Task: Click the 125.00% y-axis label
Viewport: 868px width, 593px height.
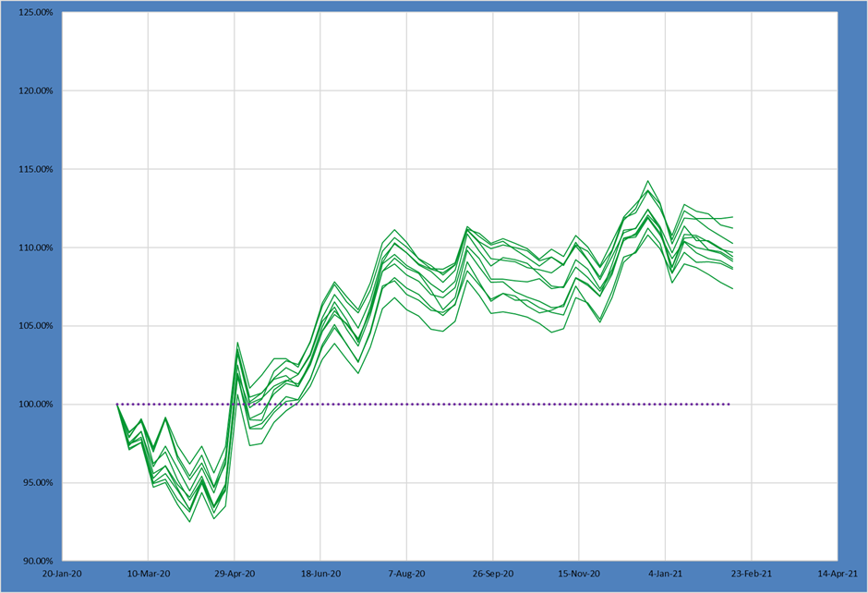Action: pyautogui.click(x=36, y=13)
